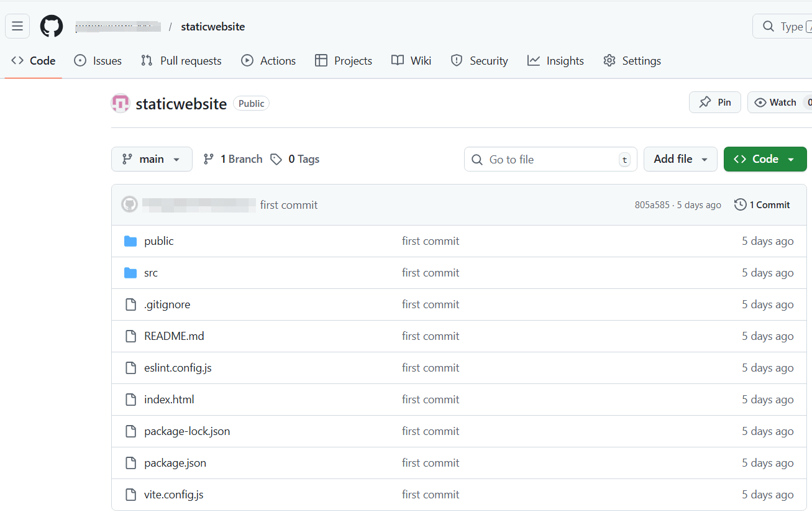Screen dimensions: 812x517
Task: Expand the green Code dropdown
Action: (x=765, y=159)
